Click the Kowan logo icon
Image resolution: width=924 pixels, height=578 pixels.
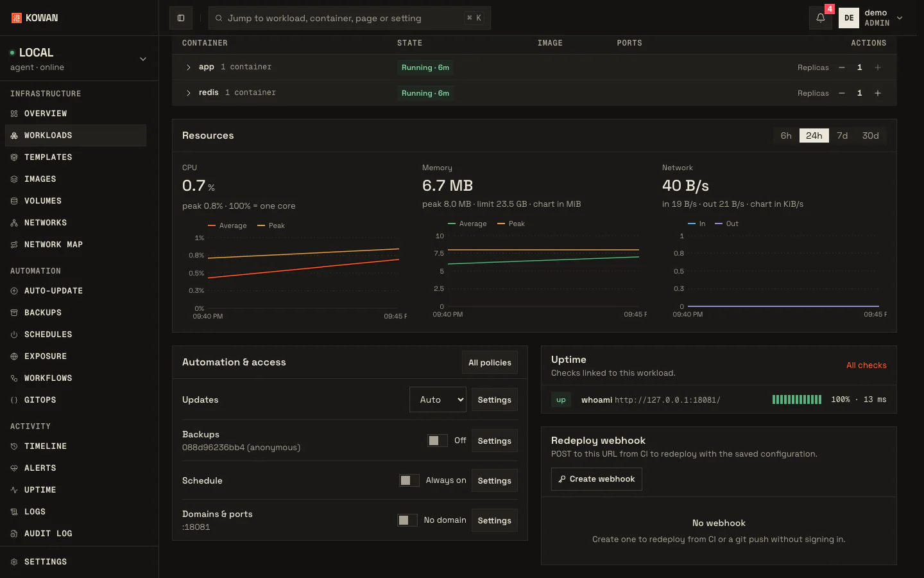tap(16, 18)
